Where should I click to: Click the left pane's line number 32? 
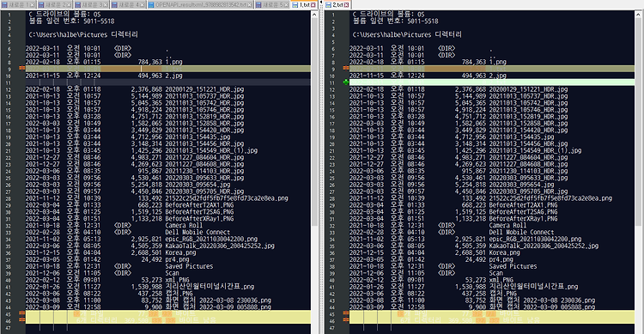(9, 226)
